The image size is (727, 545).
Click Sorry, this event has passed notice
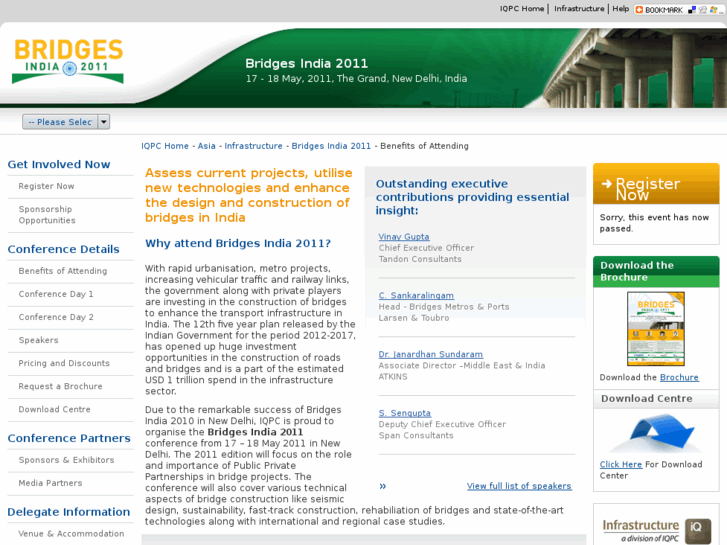click(654, 223)
